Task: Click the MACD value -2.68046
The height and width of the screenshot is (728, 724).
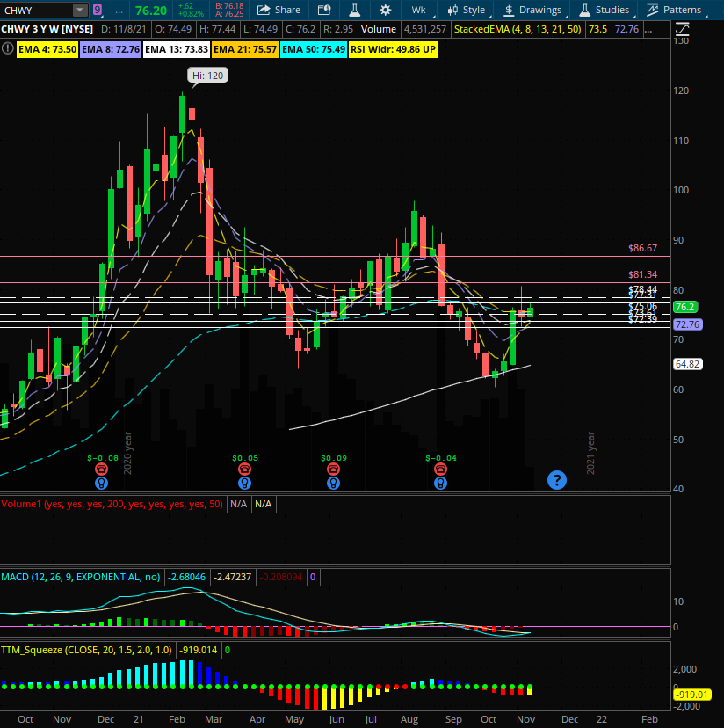Action: pos(186,577)
